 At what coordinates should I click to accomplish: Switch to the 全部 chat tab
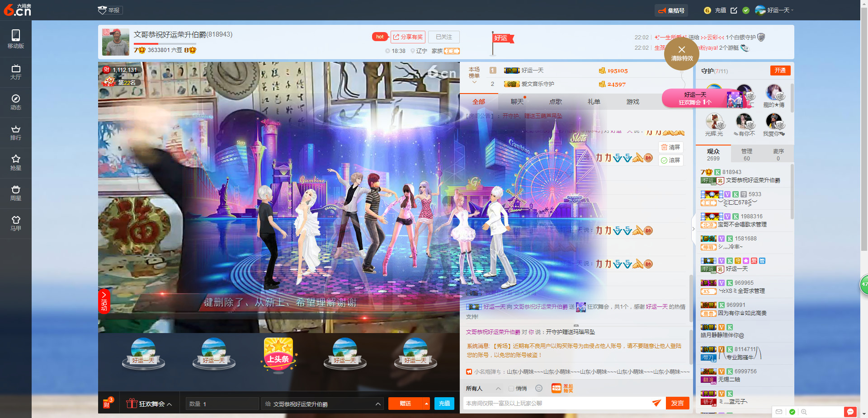tap(479, 102)
